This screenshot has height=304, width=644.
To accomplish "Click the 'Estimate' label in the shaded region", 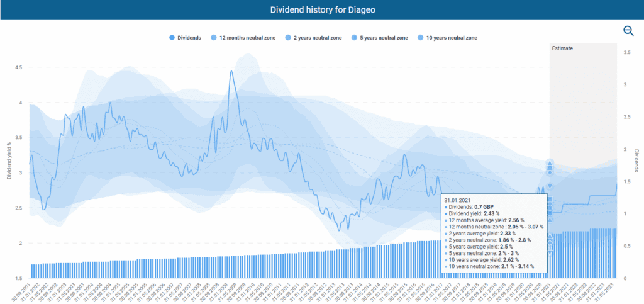I will tap(563, 48).
